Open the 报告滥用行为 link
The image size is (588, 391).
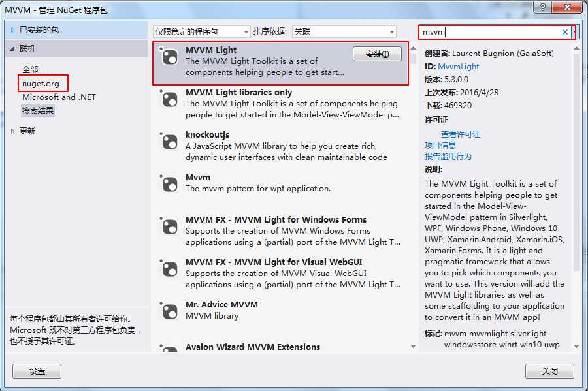448,157
